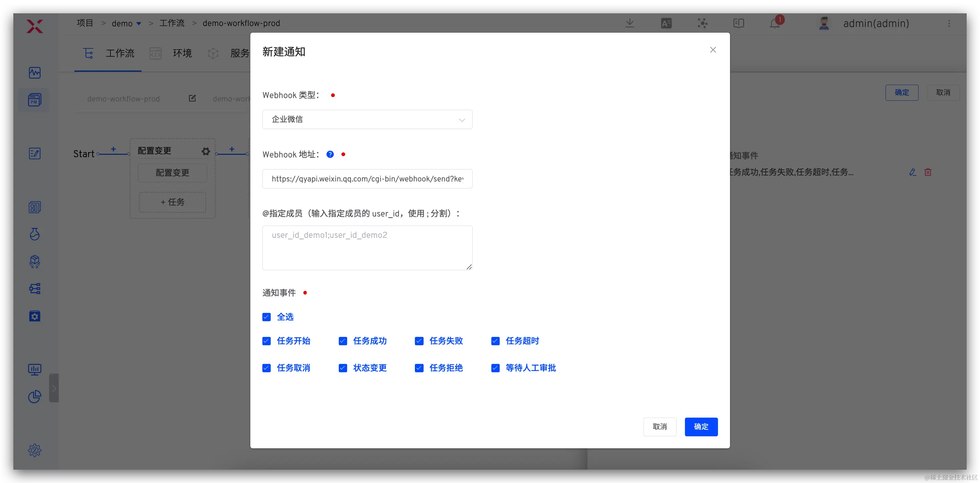Viewport: 980px width, 483px height.
Task: Open the language translate icon
Action: 666,24
